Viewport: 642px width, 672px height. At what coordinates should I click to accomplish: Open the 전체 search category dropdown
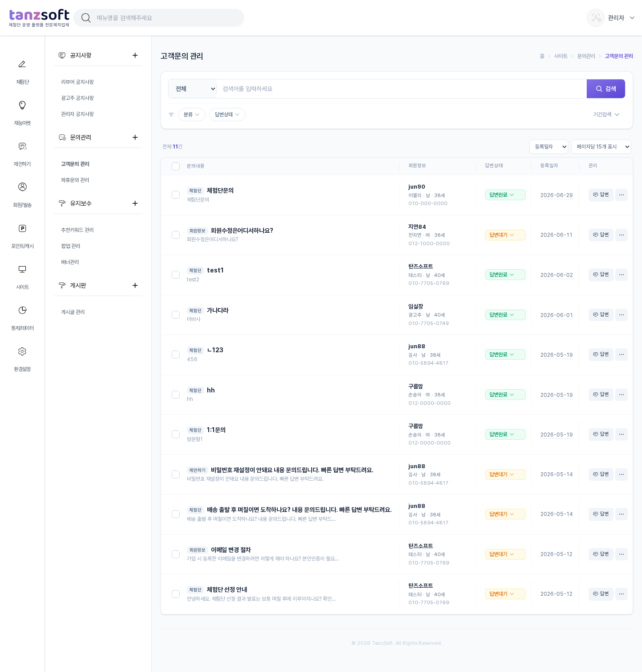(x=193, y=89)
